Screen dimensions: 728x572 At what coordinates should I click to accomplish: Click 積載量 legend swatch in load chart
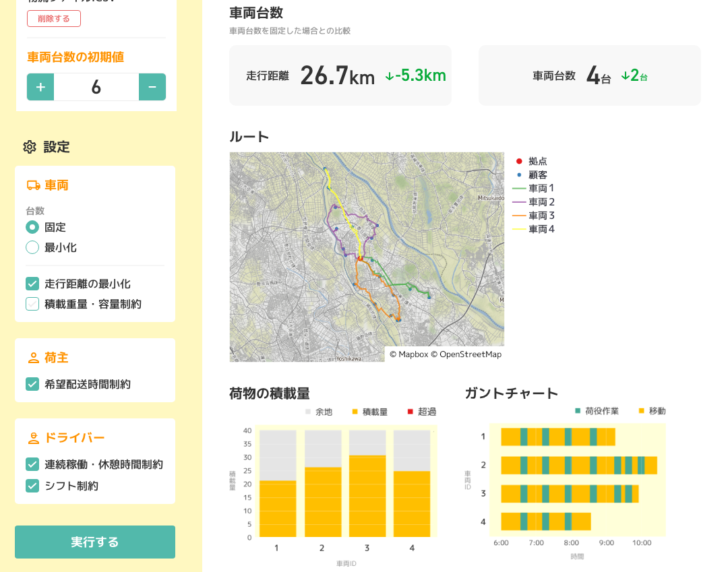point(355,412)
